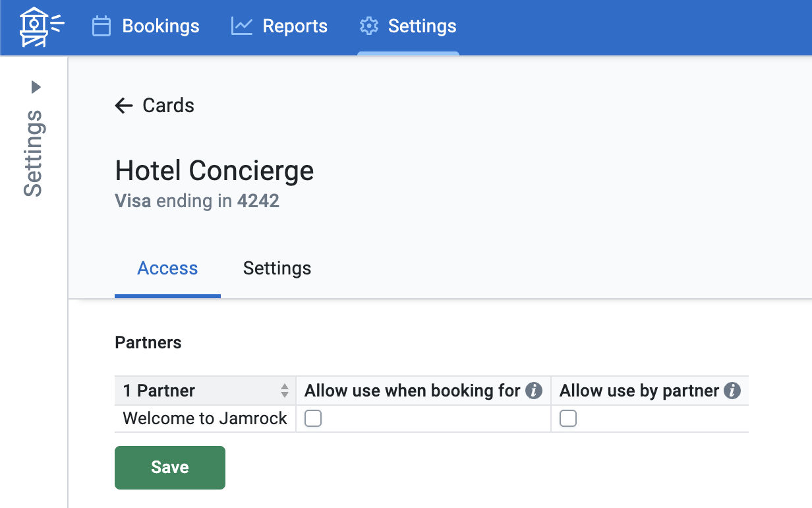The width and height of the screenshot is (812, 508).
Task: Click the sort arrows in Partner column
Action: (x=285, y=391)
